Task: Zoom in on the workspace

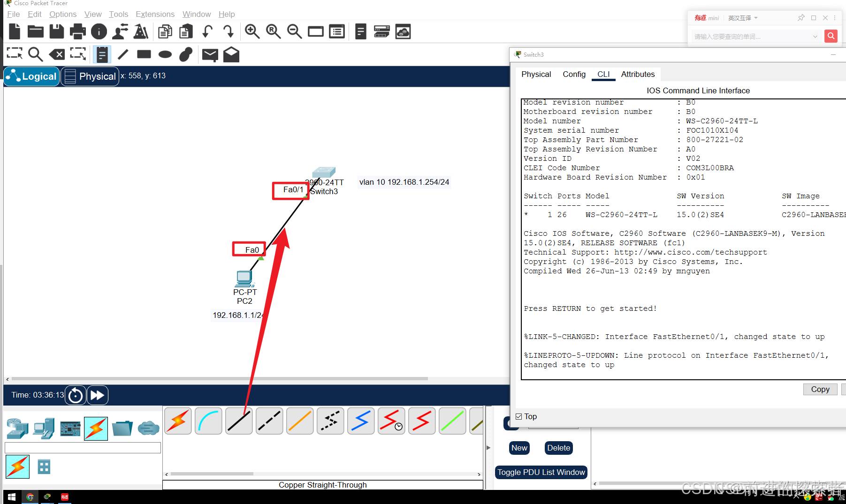Action: (x=252, y=31)
